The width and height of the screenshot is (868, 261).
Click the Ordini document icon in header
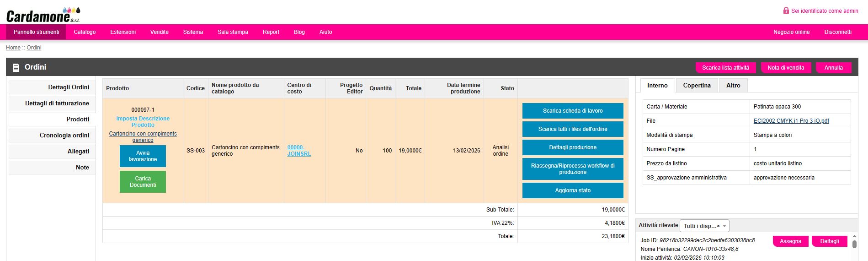click(16, 68)
